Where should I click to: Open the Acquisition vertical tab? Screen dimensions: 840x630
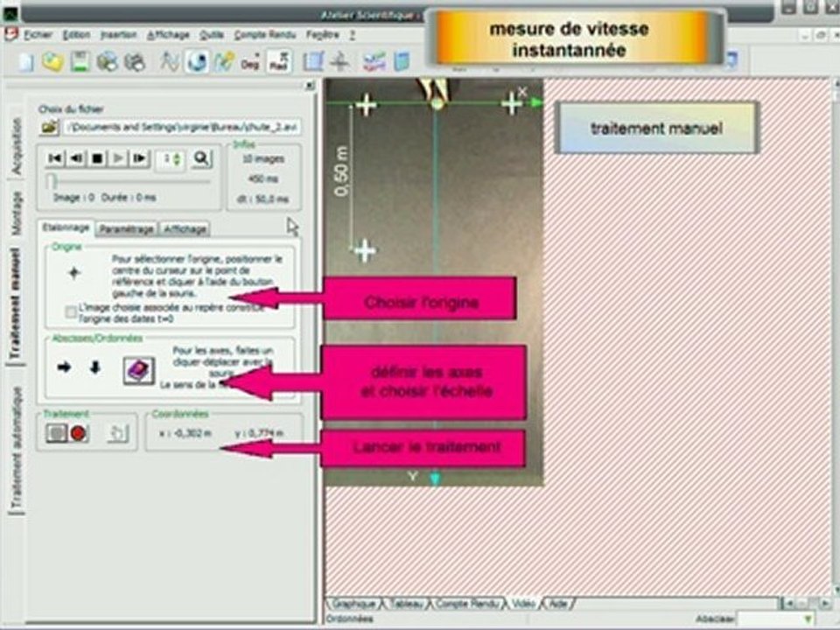(x=16, y=146)
